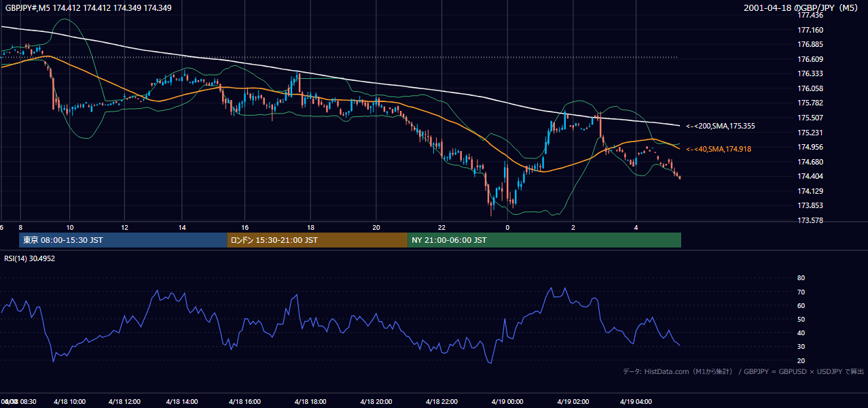Click the 175.782 price axis label
Image resolution: width=868 pixels, height=408 pixels.
pos(810,103)
